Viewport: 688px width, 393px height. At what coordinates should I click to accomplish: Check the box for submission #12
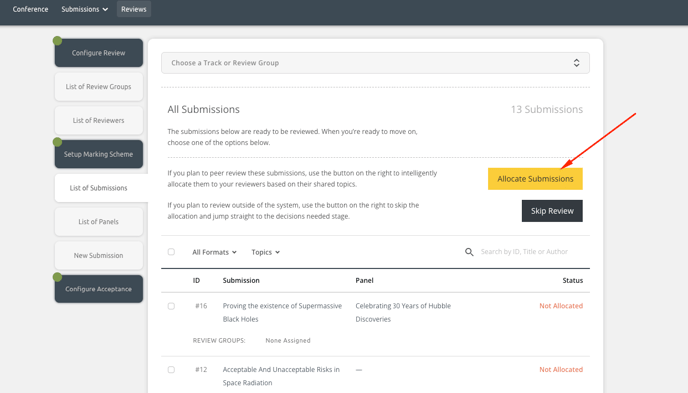171,370
